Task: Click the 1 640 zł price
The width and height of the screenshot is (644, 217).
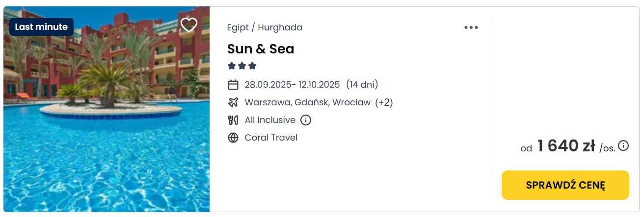Action: click(566, 146)
